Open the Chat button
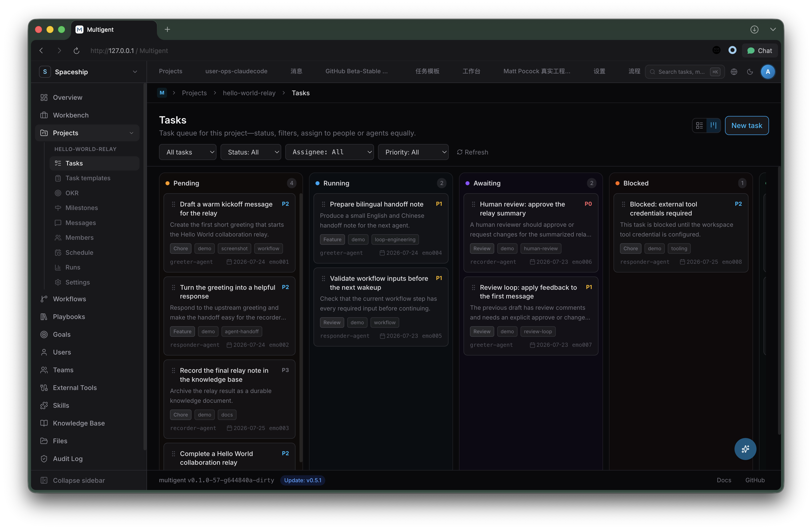812x530 pixels. (759, 50)
